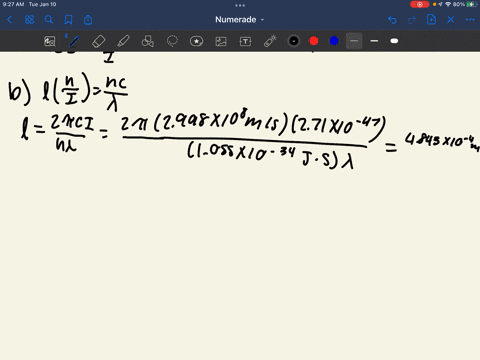480x360 pixels.
Task: Select the Highlighter tool
Action: [x=123, y=41]
